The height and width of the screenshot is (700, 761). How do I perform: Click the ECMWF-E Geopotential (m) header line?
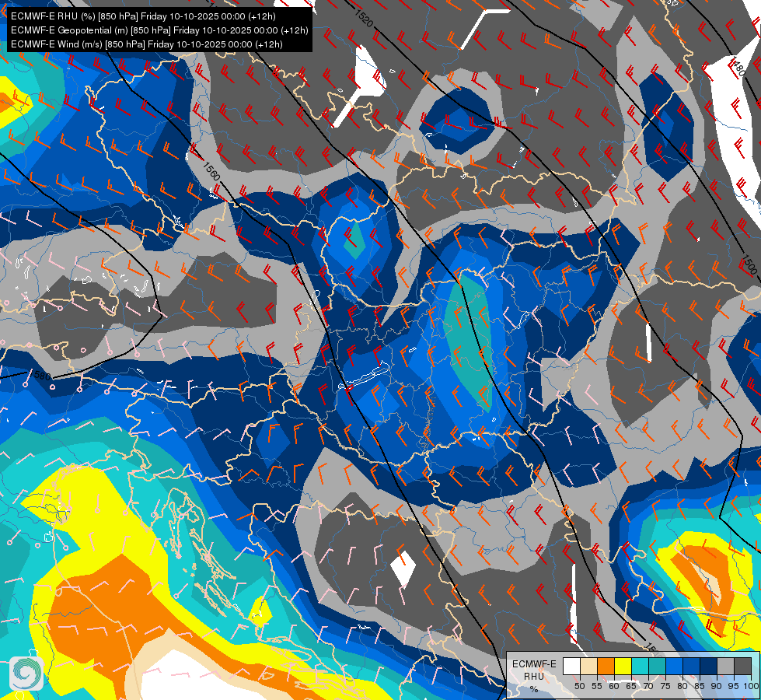[159, 30]
